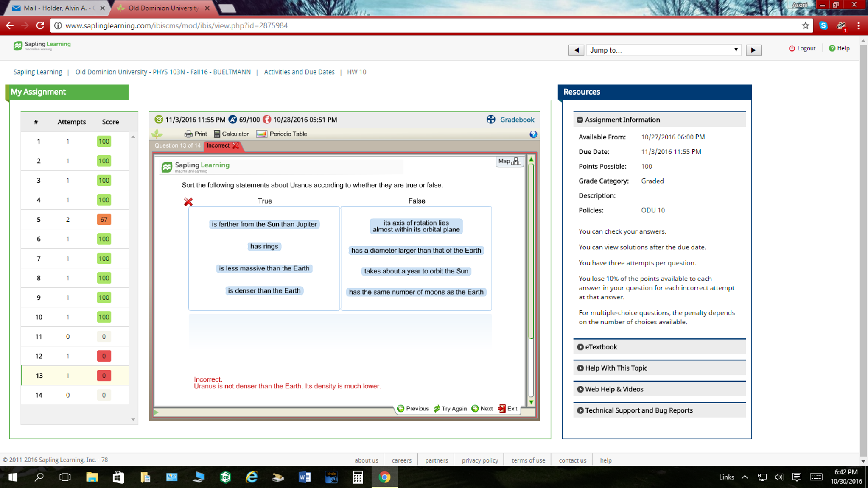Expand Web Help & Videos
Viewport: 868px width, 488px height.
[x=613, y=389]
